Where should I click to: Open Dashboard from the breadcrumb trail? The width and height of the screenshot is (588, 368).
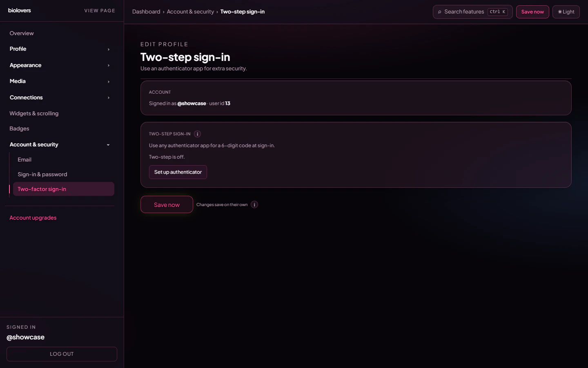(146, 11)
